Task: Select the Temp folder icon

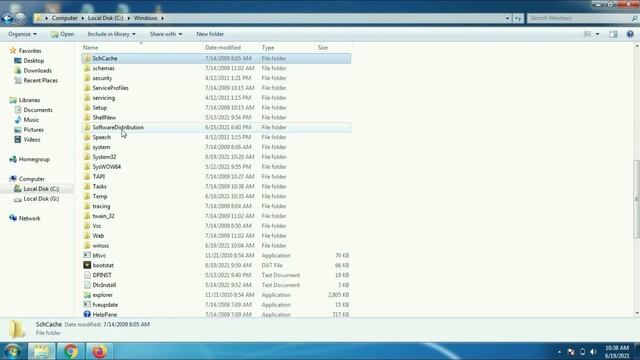Action: click(x=87, y=196)
